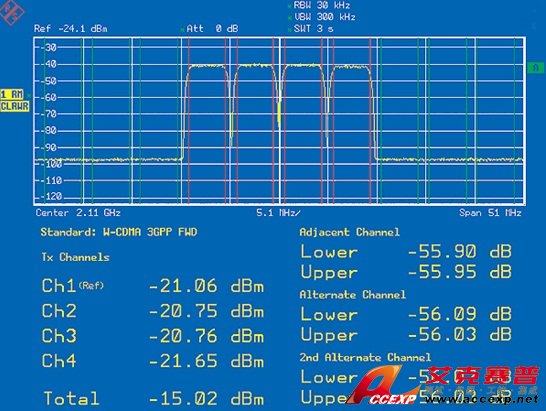Select the Standard: W-CDMA 3GPP FWD text
The height and width of the screenshot is (411, 546).
pyautogui.click(x=119, y=232)
